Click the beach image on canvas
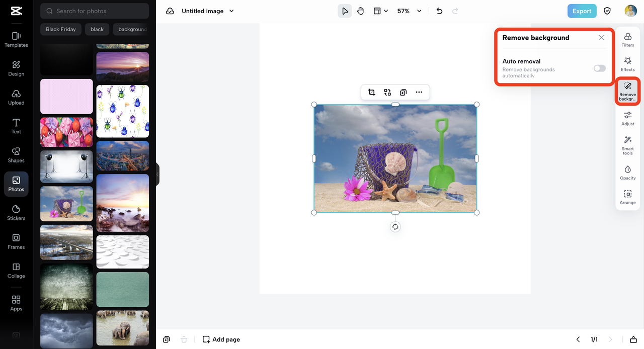Screen dimensions: 644x349 pos(395,158)
